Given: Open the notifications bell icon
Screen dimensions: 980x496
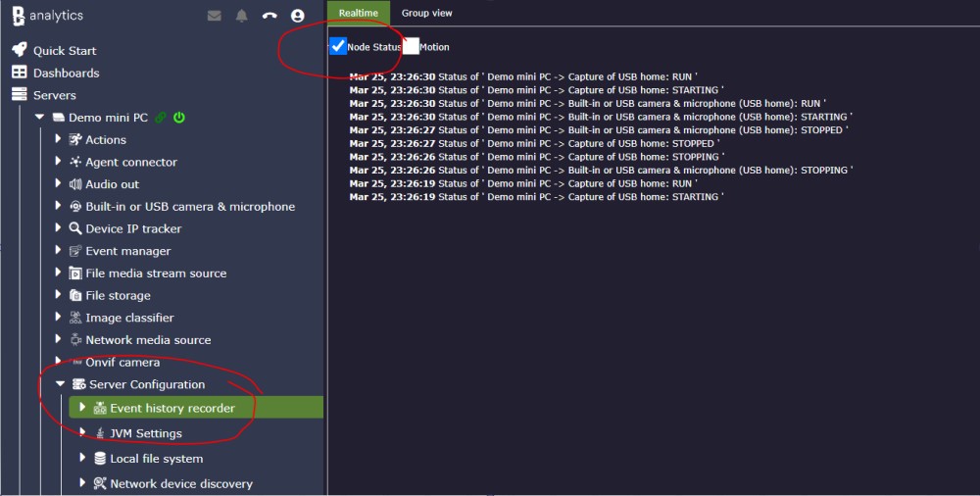Looking at the screenshot, I should point(241,16).
